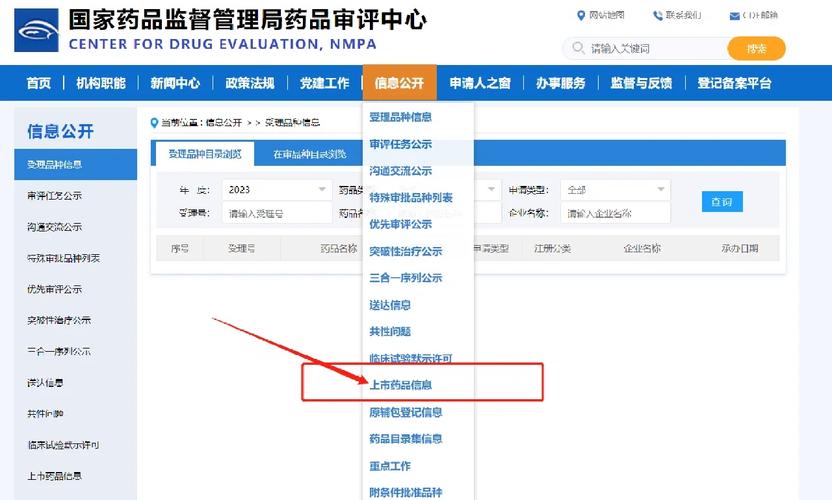Image resolution: width=832 pixels, height=500 pixels.
Task: Select 临床试验默示许可 in the dropdown menu
Action: (x=411, y=358)
